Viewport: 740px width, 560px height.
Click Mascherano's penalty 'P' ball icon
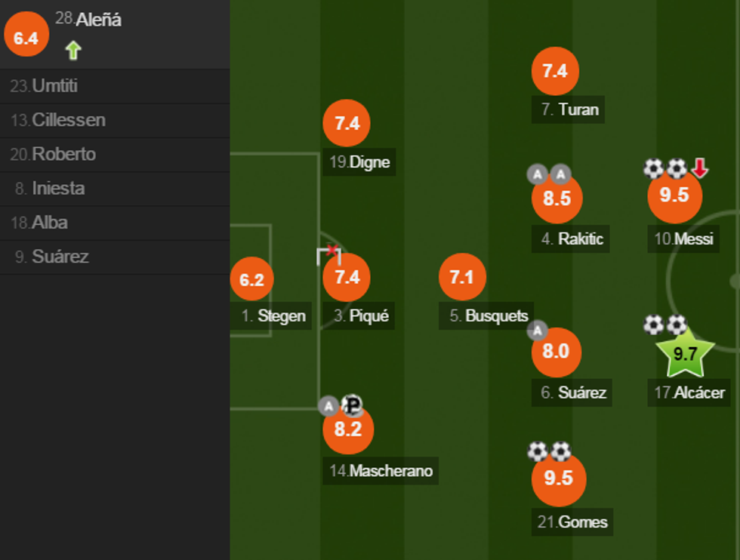point(352,406)
